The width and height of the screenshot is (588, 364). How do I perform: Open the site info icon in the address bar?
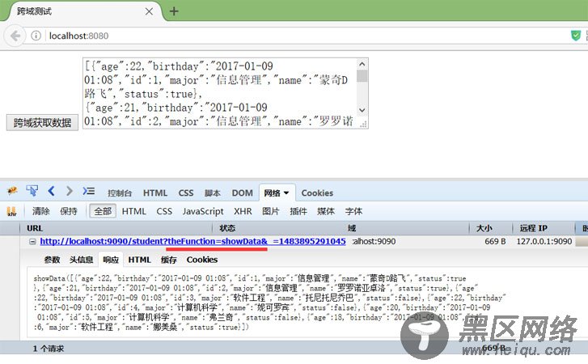36,36
